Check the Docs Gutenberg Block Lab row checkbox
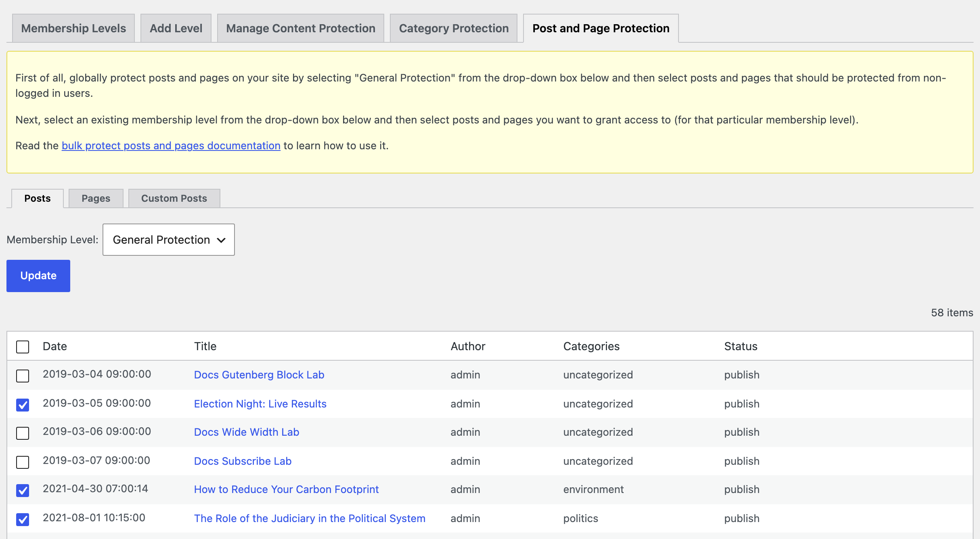 pyautogui.click(x=23, y=376)
